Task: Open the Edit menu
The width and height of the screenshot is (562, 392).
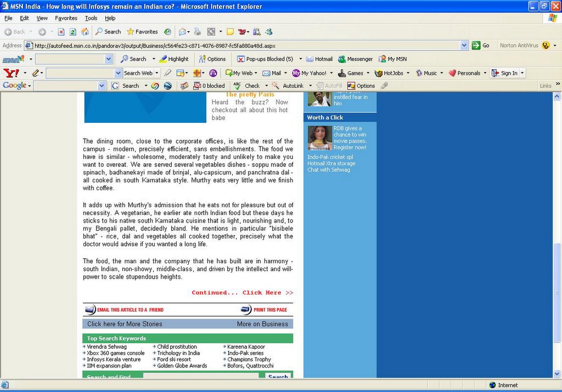Action: click(24, 18)
